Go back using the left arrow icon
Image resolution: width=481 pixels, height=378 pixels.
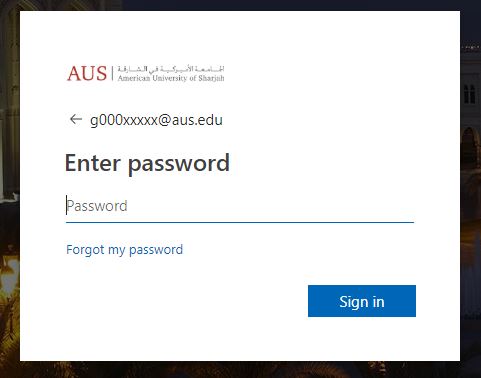click(76, 119)
